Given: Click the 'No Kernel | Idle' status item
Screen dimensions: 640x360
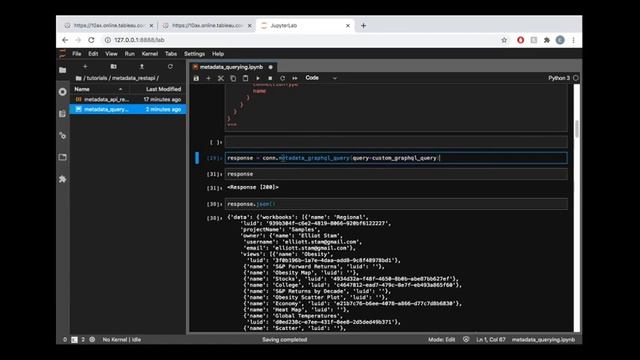Looking at the screenshot, I should (122, 340).
